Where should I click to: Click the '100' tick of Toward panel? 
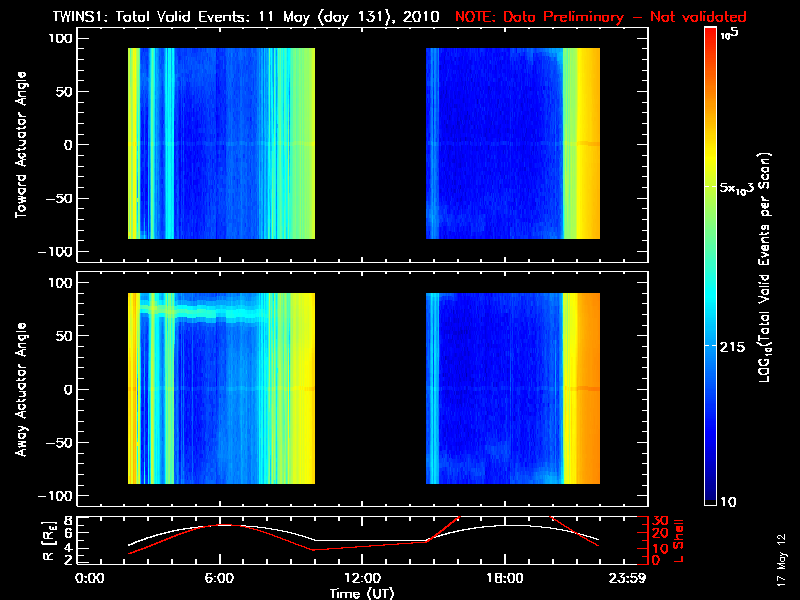point(61,38)
